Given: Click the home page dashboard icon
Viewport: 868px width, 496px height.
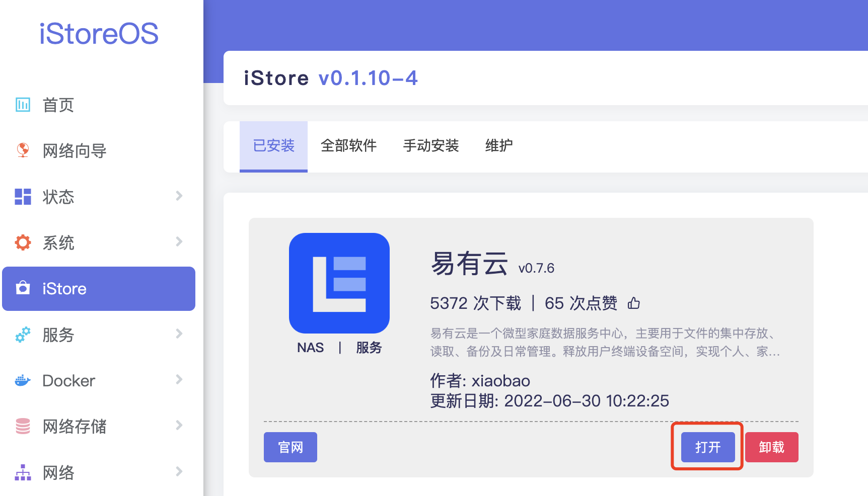Looking at the screenshot, I should 23,105.
